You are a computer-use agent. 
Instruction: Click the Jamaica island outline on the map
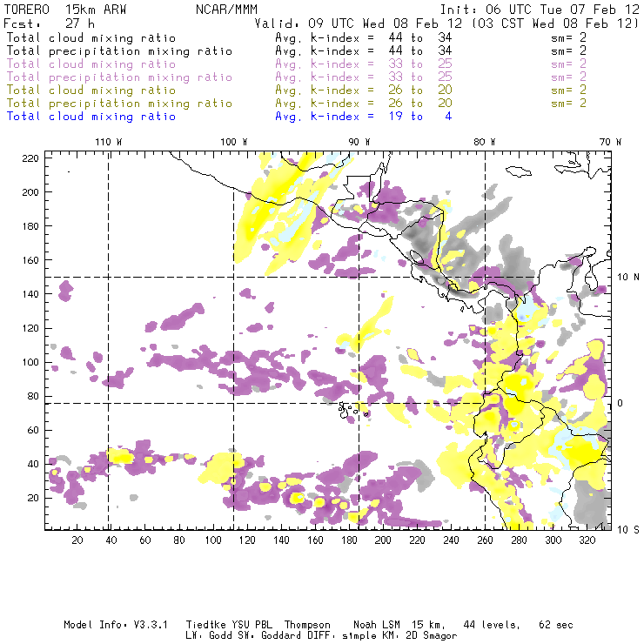(518, 171)
